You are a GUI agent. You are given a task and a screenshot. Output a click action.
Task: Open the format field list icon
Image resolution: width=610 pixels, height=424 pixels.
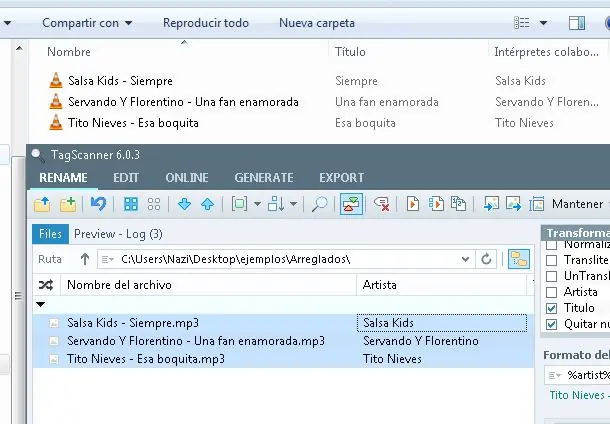[555, 376]
